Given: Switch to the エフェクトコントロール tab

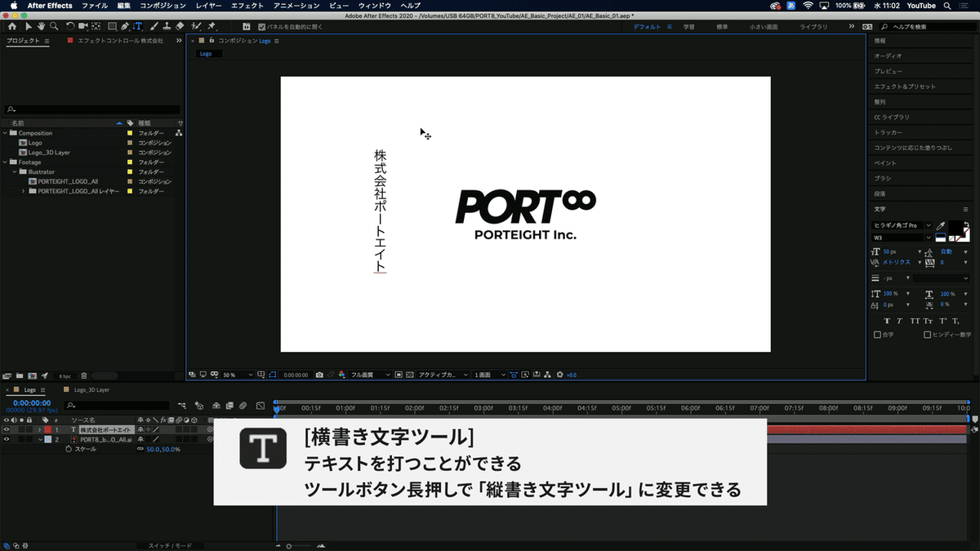Looking at the screenshot, I should pyautogui.click(x=119, y=40).
